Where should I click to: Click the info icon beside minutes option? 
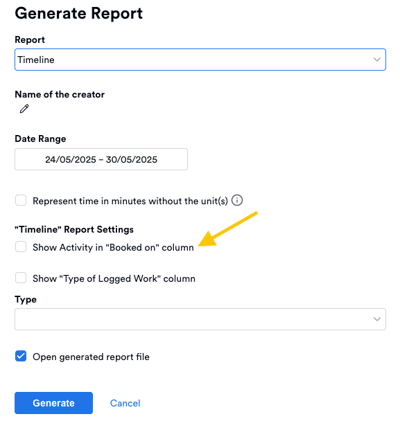[237, 200]
